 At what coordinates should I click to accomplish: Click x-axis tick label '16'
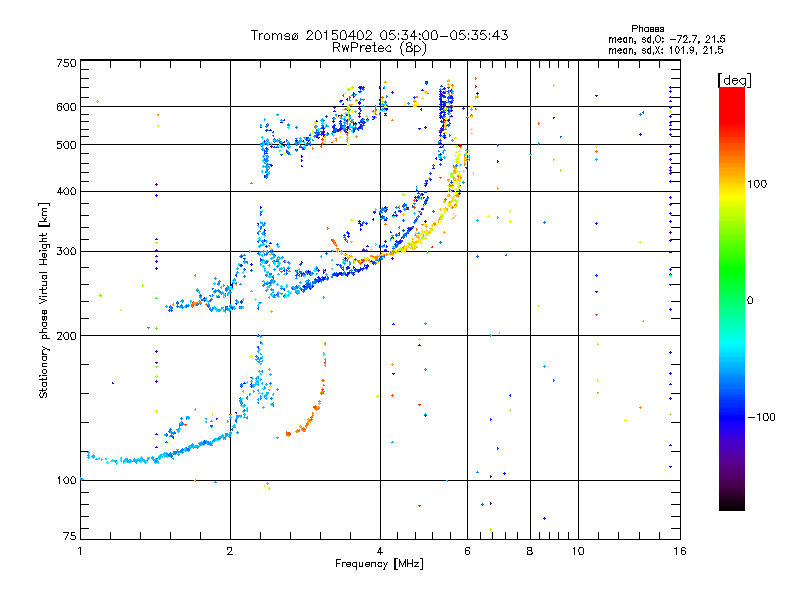[680, 551]
